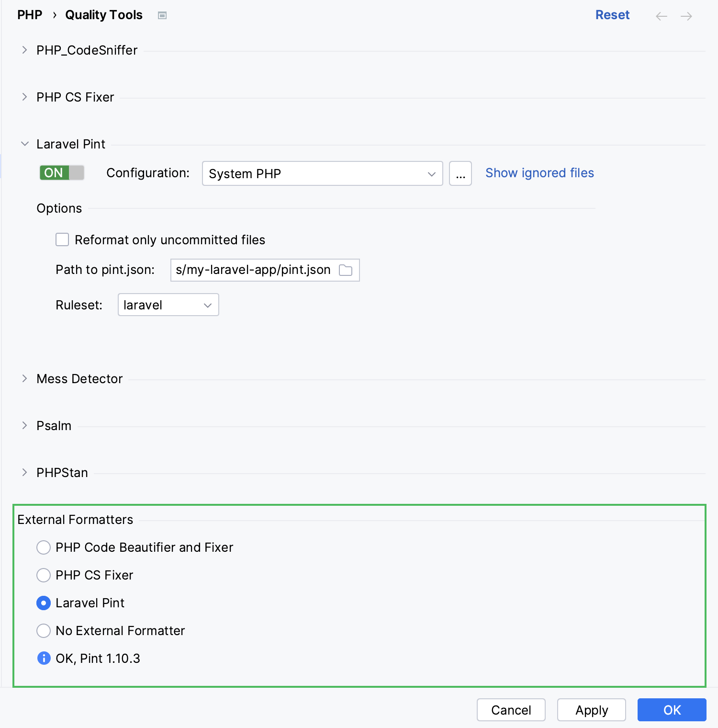
Task: Select Laravel Pint external formatter radio
Action: coord(44,603)
